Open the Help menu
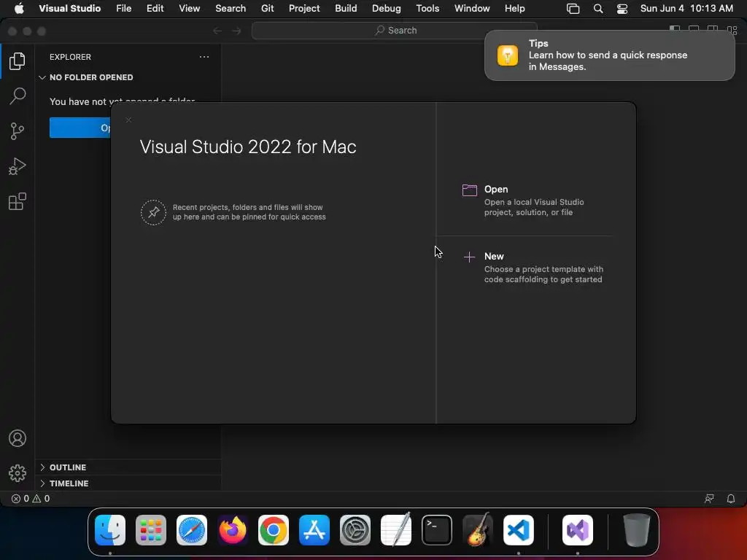The image size is (747, 560). (x=514, y=8)
